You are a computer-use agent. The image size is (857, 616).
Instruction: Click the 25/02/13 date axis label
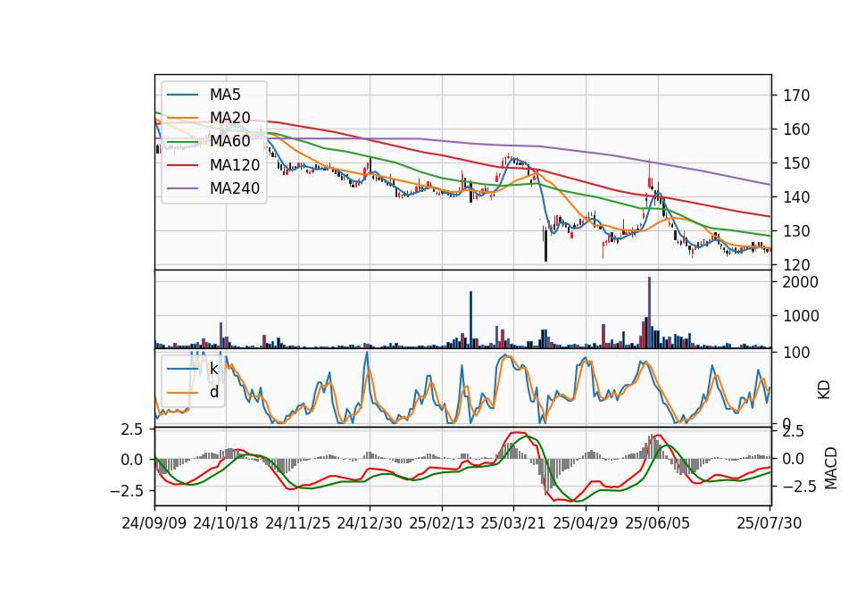(442, 523)
